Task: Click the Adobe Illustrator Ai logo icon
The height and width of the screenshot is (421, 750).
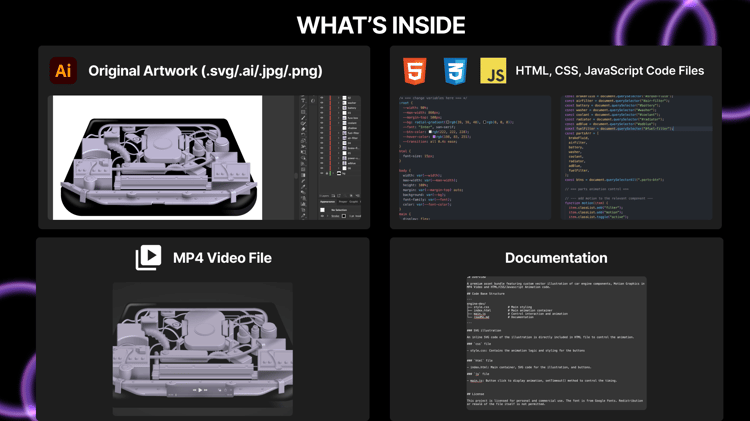Action: click(x=63, y=70)
